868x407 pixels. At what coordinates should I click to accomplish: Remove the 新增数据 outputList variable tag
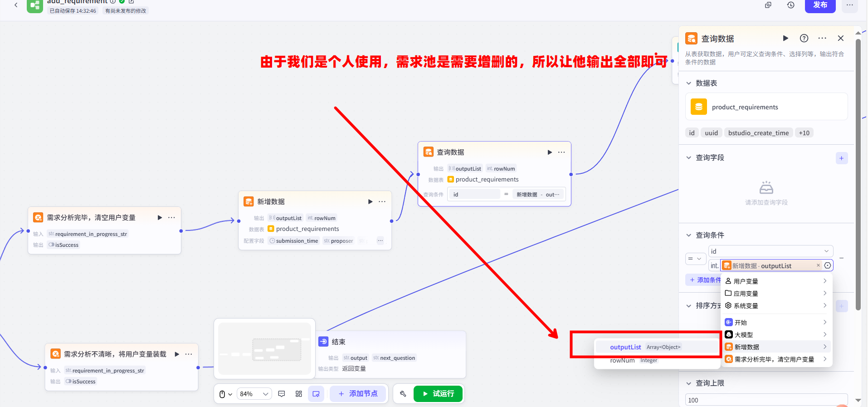click(x=818, y=265)
